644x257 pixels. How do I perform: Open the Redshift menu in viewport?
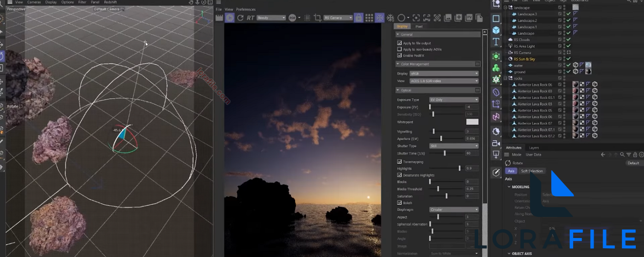[x=110, y=2]
